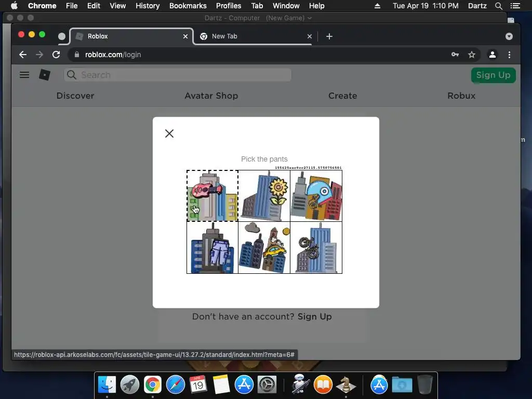Open Chrome profile avatar button
This screenshot has width=532, height=399.
pyautogui.click(x=493, y=55)
